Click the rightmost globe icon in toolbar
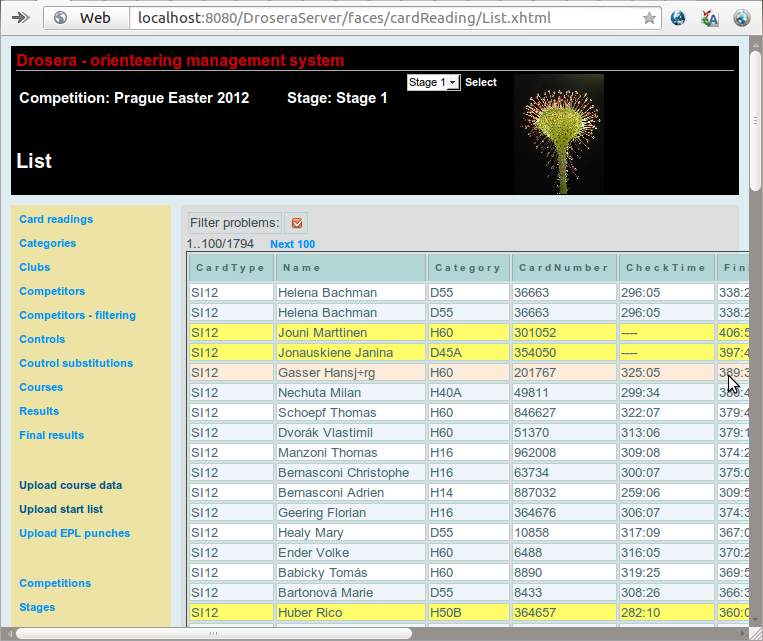763x641 pixels. click(742, 18)
